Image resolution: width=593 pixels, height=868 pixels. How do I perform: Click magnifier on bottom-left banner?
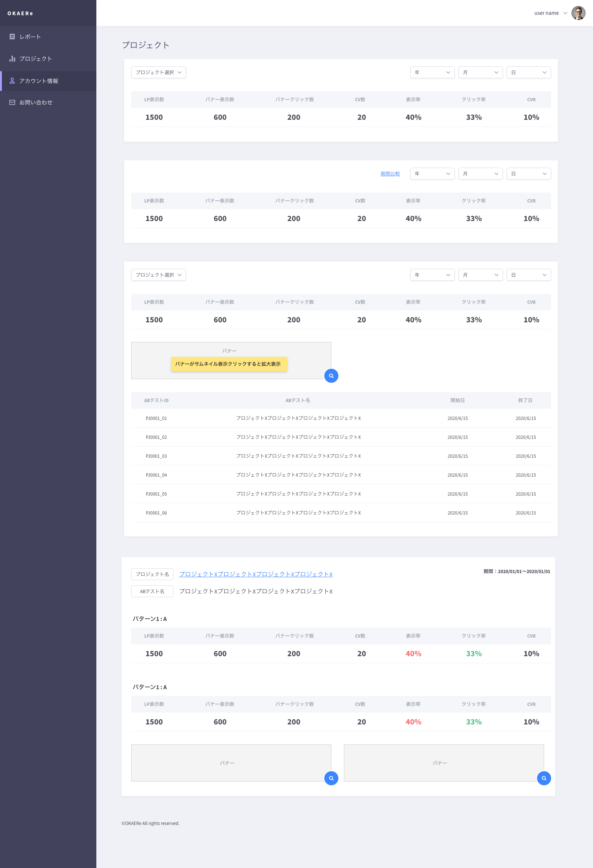click(x=331, y=778)
